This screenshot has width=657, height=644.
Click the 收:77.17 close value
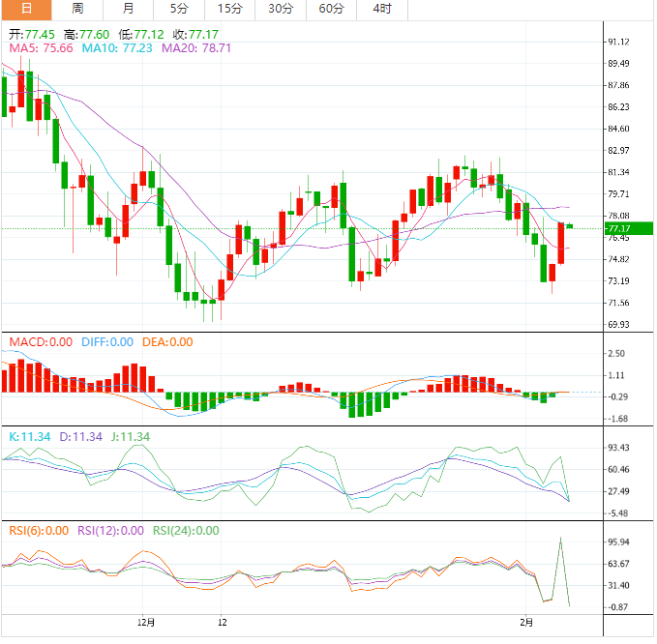[x=195, y=35]
